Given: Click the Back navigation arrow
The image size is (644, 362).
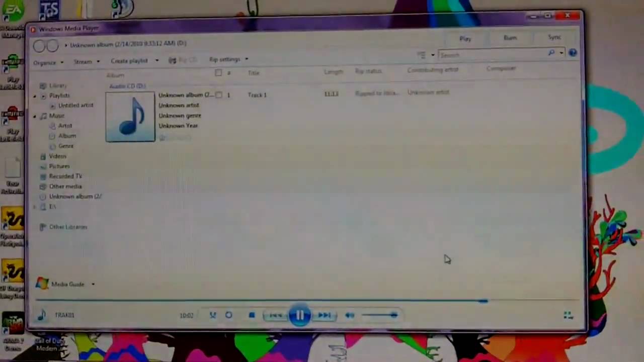Looking at the screenshot, I should [x=39, y=46].
